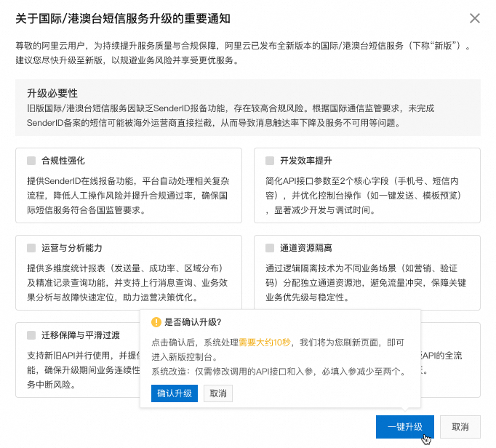
Task: Click the 升级必要性 heading
Action: click(52, 93)
